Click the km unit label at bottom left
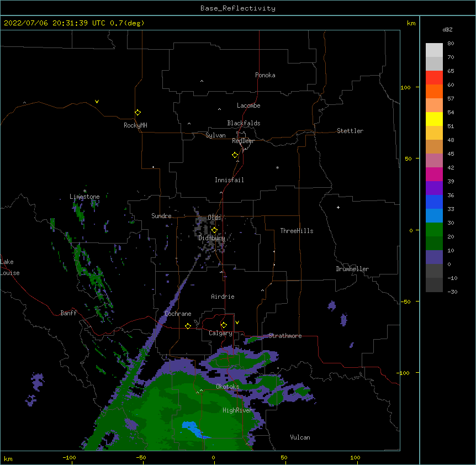The image size is (476, 465). pyautogui.click(x=8, y=459)
